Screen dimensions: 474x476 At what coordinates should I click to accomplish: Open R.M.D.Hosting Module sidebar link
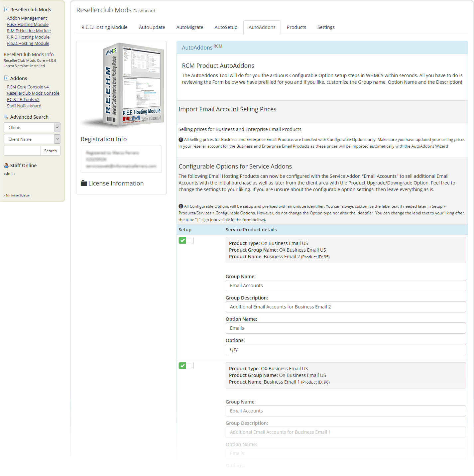coord(29,31)
